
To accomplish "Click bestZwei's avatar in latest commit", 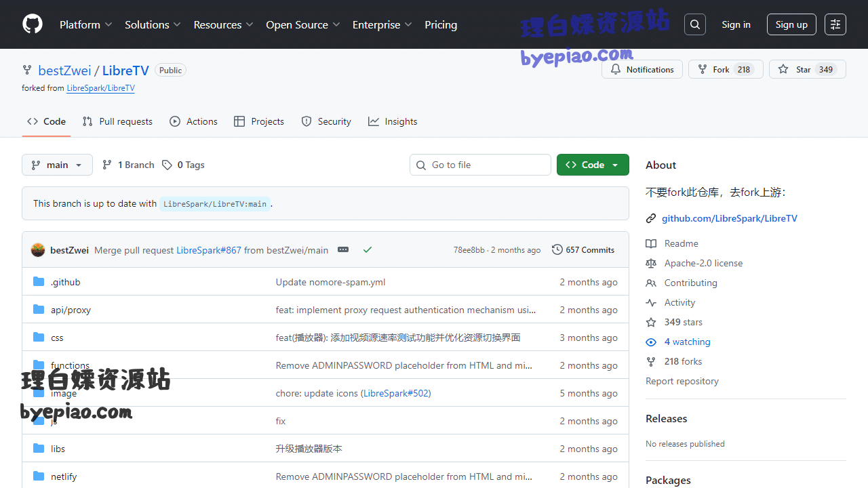I will 38,250.
